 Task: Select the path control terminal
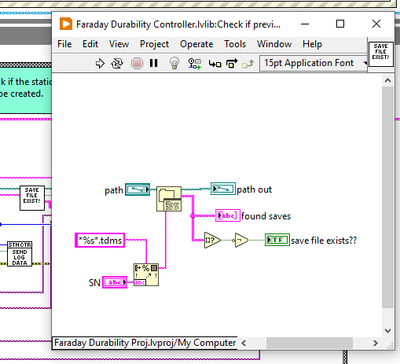(x=137, y=190)
